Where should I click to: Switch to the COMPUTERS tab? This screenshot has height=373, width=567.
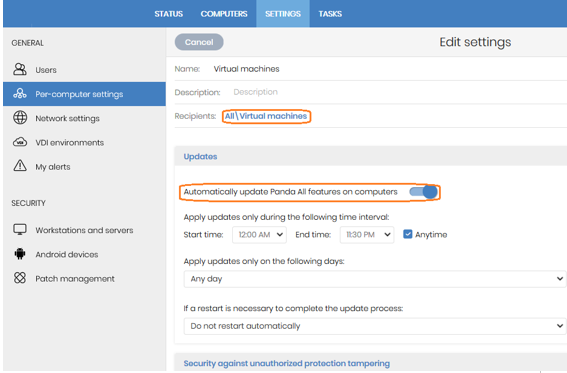point(224,14)
